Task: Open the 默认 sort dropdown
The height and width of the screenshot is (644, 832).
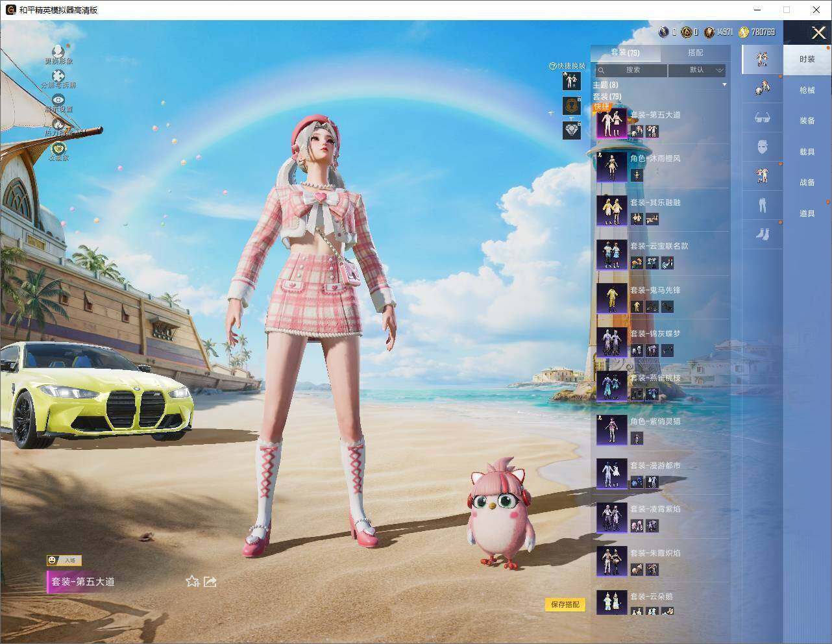Action: 697,70
